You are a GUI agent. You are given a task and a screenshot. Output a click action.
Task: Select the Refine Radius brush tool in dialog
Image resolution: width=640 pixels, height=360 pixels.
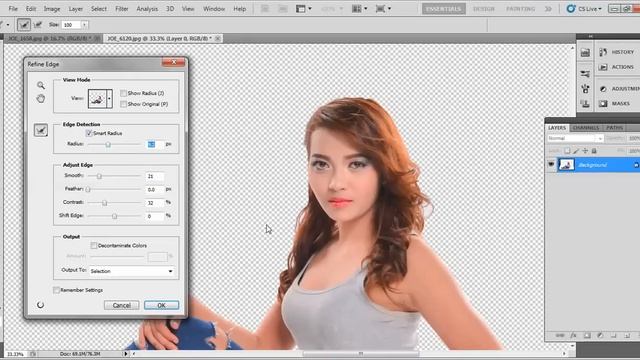pyautogui.click(x=41, y=130)
